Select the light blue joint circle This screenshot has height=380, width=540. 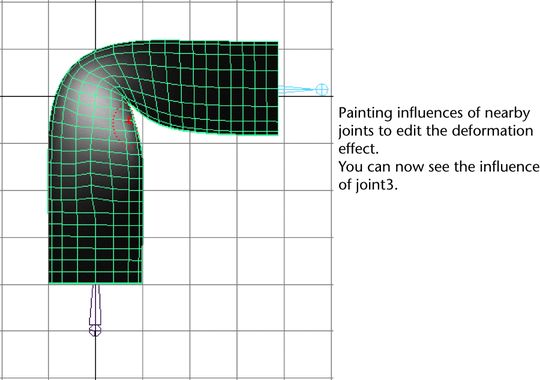tap(322, 89)
